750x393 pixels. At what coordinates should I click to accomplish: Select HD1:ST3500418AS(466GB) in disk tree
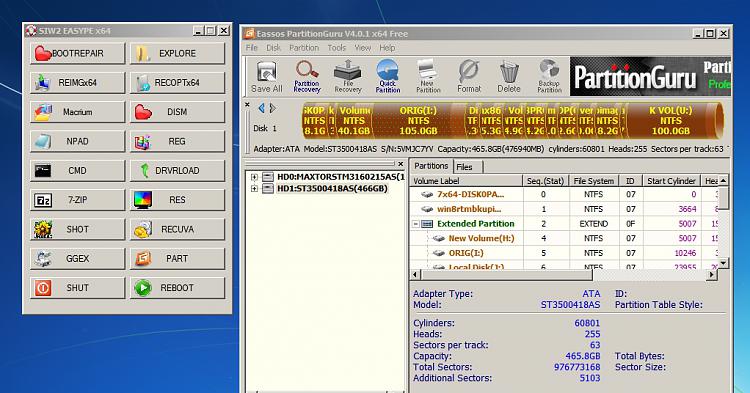point(332,188)
